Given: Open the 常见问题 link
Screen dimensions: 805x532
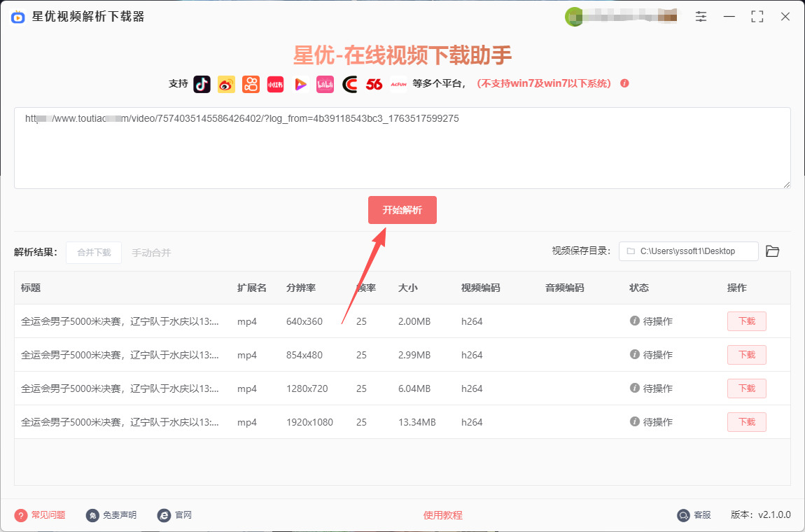Looking at the screenshot, I should click(48, 515).
